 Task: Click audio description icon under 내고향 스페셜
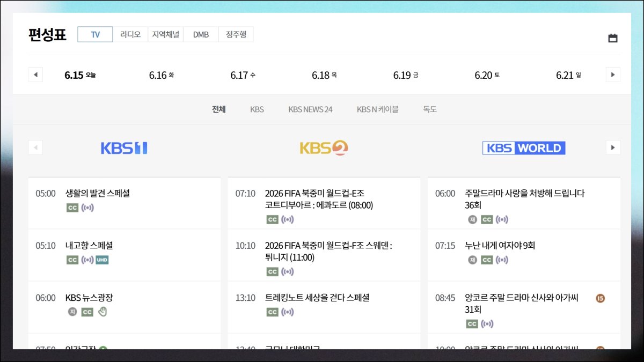[87, 260]
